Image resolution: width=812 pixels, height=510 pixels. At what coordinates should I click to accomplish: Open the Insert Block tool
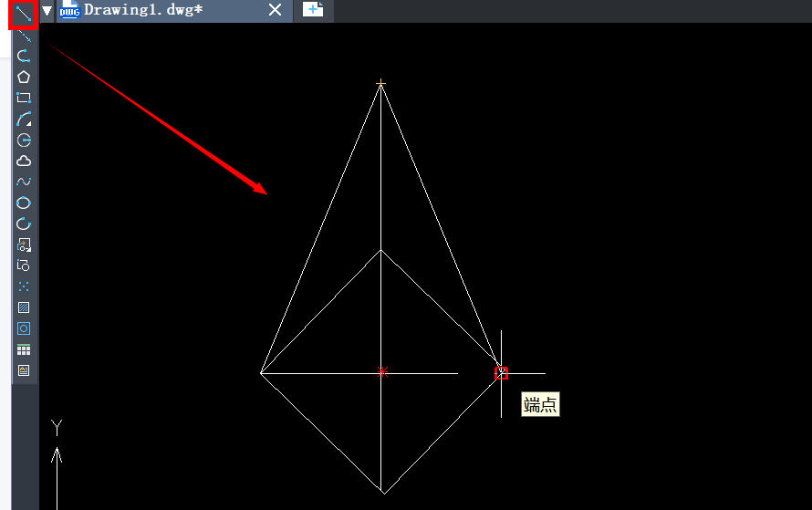tap(24, 245)
